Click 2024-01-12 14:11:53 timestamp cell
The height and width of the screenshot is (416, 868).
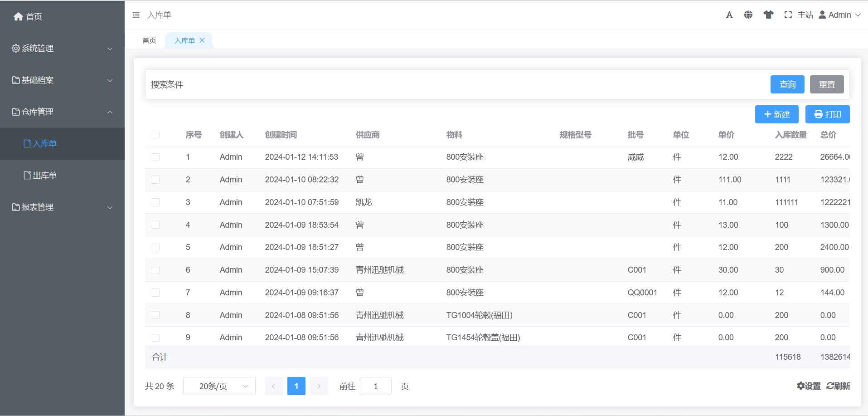coord(301,157)
